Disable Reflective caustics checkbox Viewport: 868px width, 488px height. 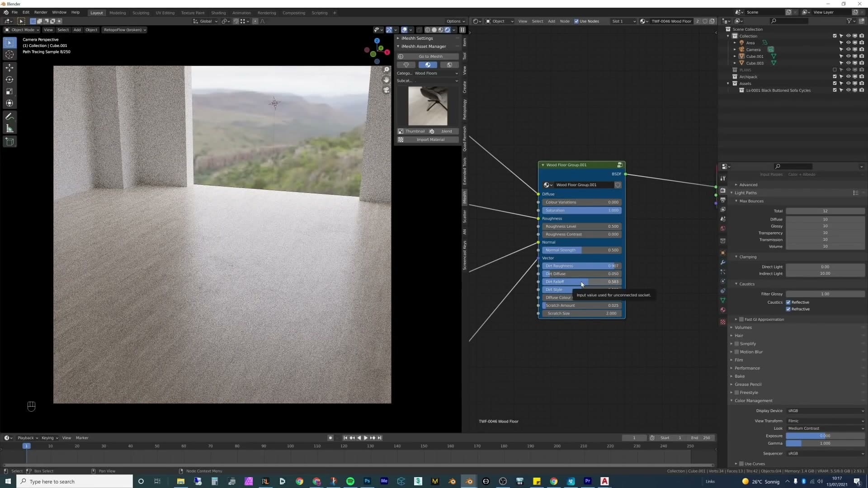click(x=788, y=302)
